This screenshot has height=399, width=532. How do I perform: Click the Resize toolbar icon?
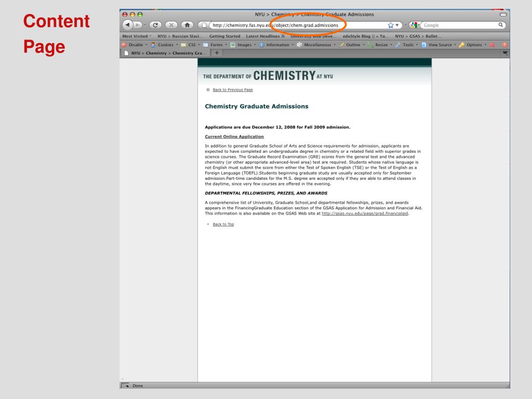(x=370, y=45)
